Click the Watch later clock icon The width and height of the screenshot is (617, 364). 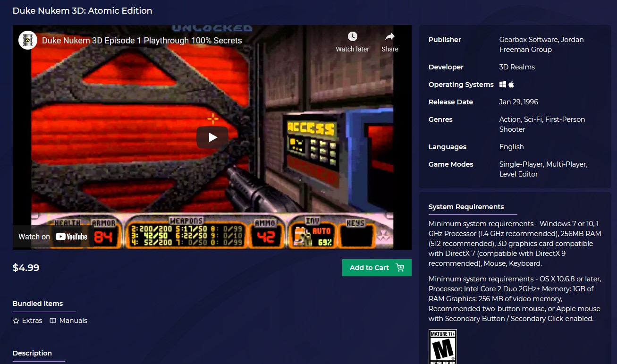(353, 36)
